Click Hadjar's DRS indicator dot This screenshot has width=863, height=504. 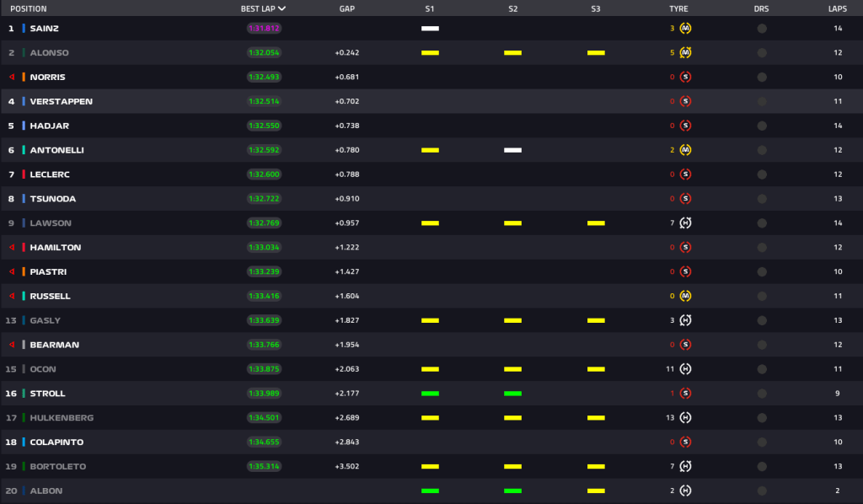(762, 126)
